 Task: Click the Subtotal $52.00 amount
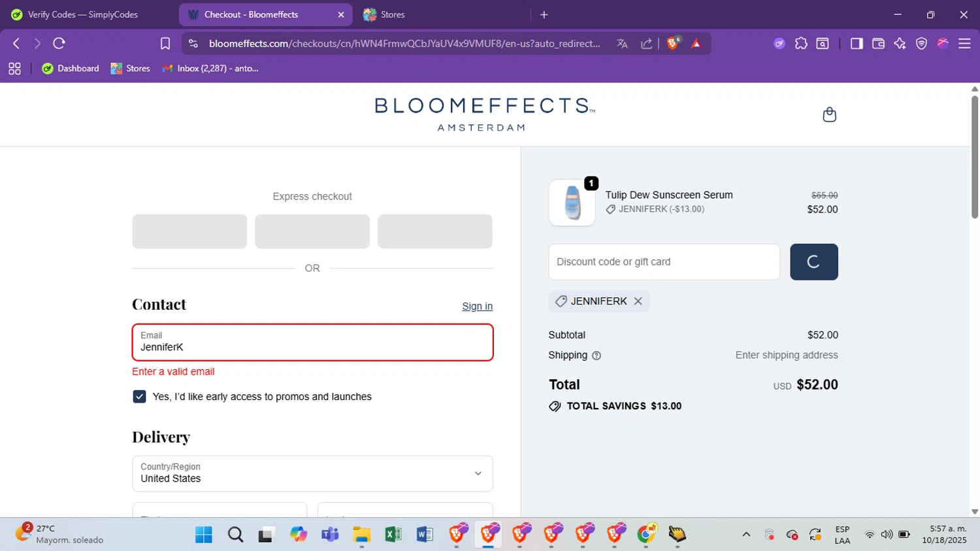[823, 335]
